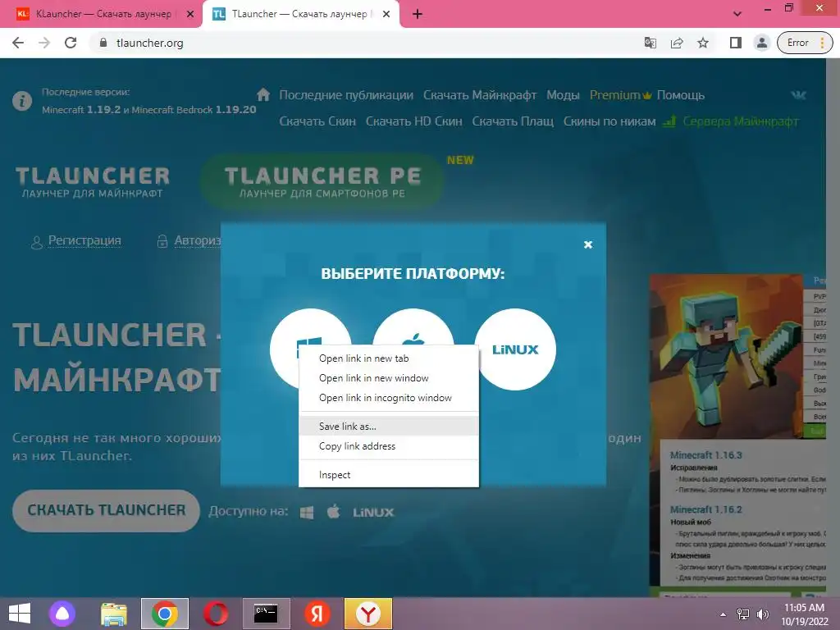Screen dimensions: 840x630
Task: Open Скачать Майнкрафт link
Action: click(479, 95)
